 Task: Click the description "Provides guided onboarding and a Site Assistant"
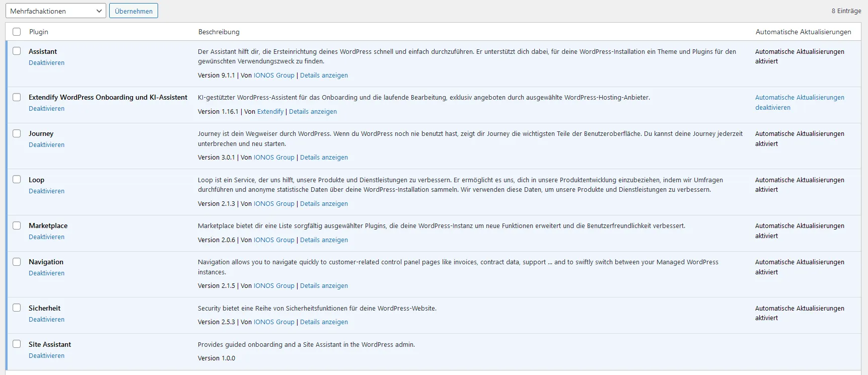tap(306, 345)
